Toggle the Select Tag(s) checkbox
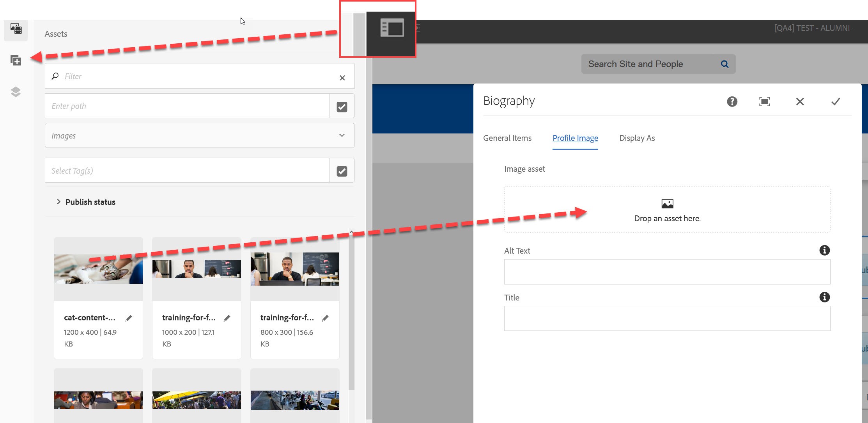 [x=342, y=171]
